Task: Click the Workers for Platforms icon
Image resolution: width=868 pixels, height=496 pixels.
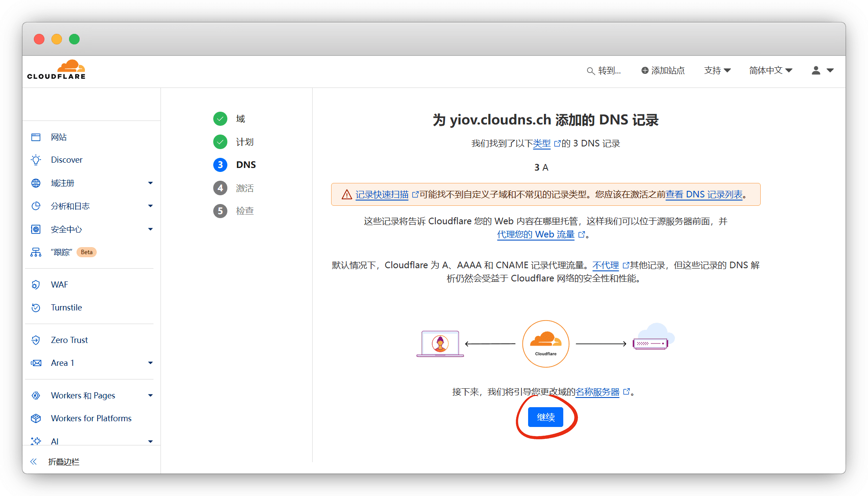Action: point(36,418)
